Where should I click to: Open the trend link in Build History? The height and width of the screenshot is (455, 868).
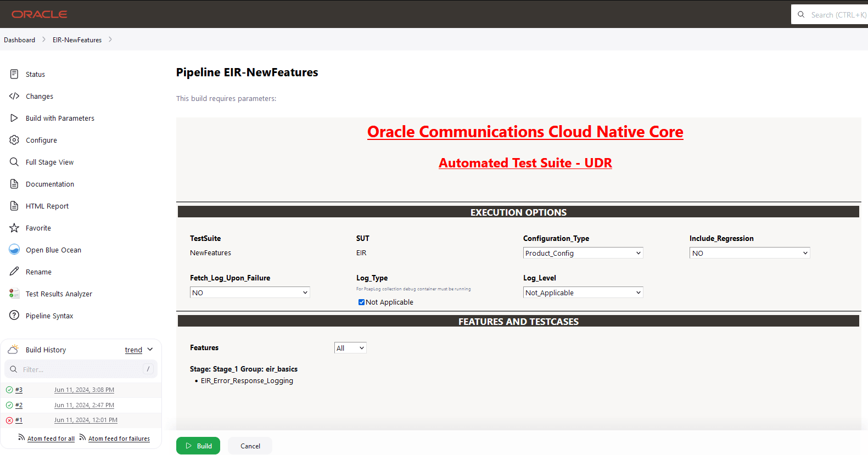(133, 350)
